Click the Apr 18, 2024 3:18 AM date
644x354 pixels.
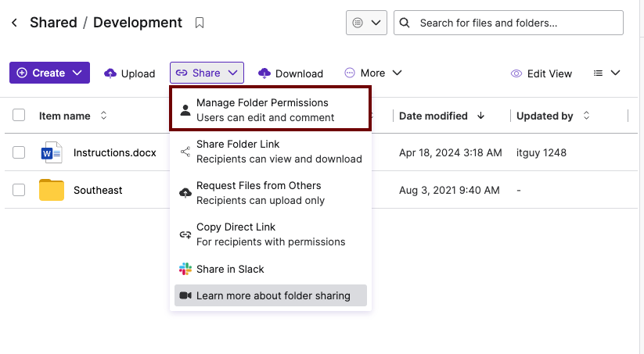(x=451, y=152)
